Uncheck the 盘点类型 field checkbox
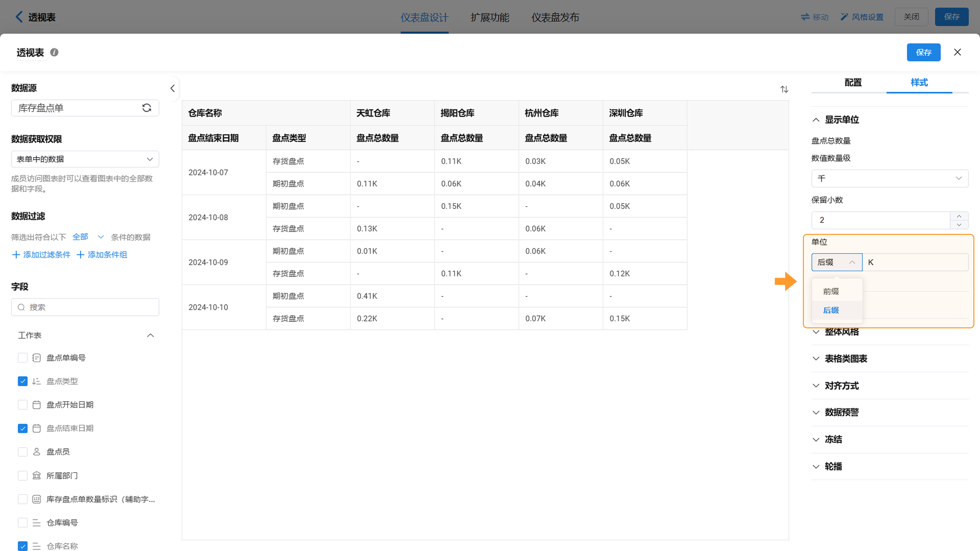The image size is (980, 551). tap(22, 381)
